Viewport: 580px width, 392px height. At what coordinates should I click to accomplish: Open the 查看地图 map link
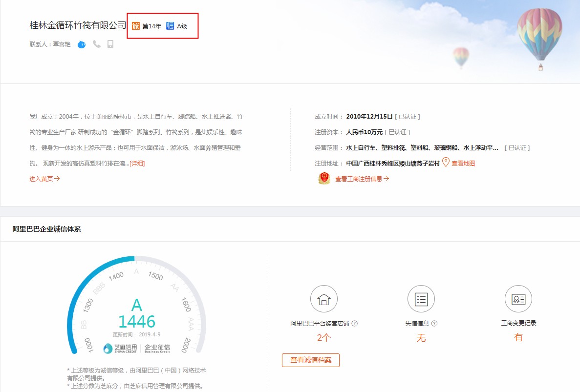463,164
